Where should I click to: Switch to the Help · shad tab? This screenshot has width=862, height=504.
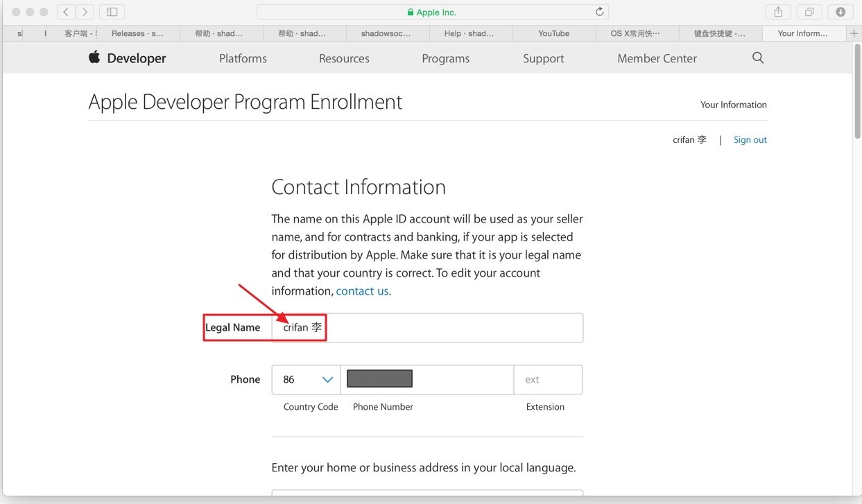[469, 33]
